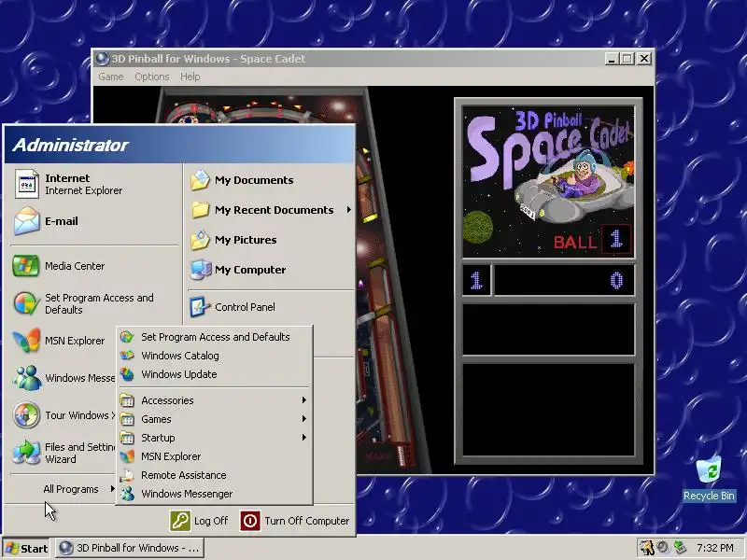Click the My Pictures folder icon
The width and height of the screenshot is (747, 560).
(200, 240)
